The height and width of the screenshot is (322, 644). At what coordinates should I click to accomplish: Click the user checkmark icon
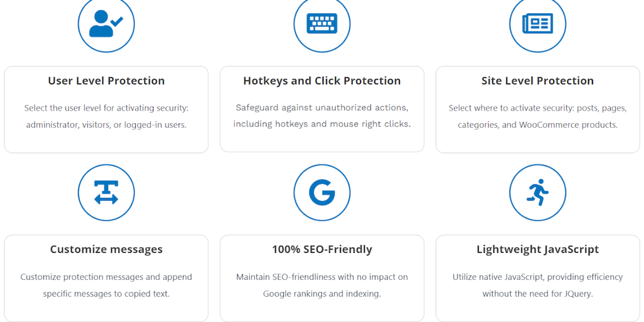pos(106,24)
